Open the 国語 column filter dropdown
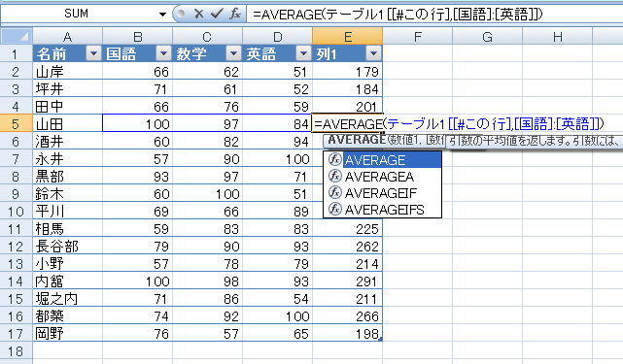Viewport: 623px width, 364px height. (163, 53)
